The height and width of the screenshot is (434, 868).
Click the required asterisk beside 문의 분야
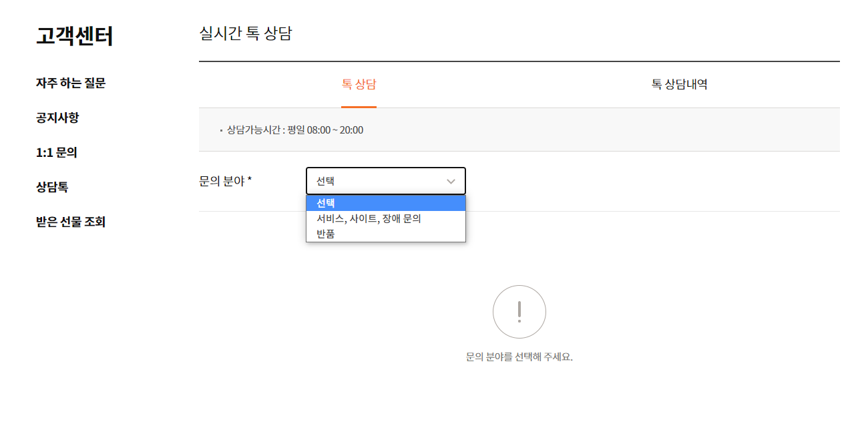tap(250, 180)
